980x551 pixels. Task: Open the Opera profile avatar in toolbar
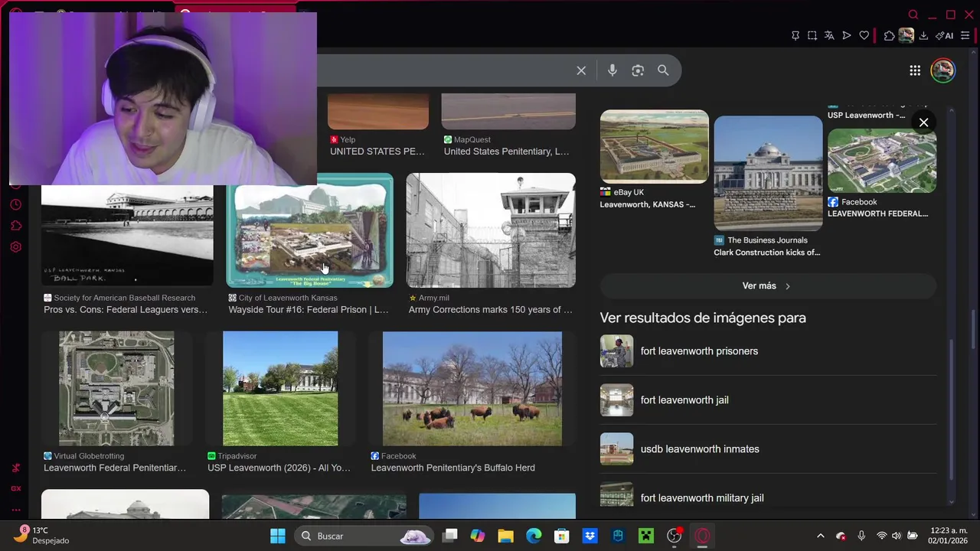coord(906,35)
